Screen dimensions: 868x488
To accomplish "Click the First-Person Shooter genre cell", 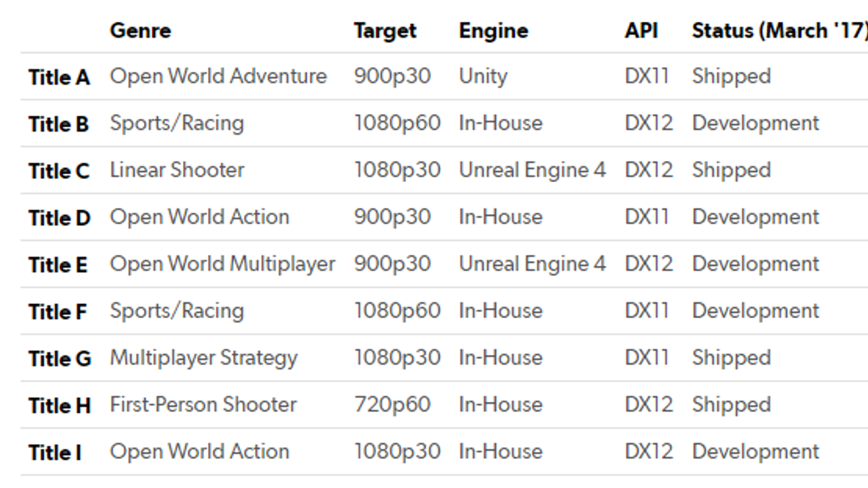I will [x=203, y=404].
